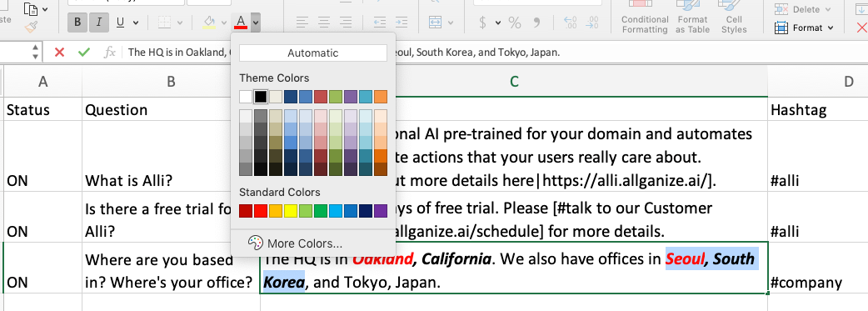Click the fx Insert Function icon
The image size is (868, 311).
coord(110,53)
